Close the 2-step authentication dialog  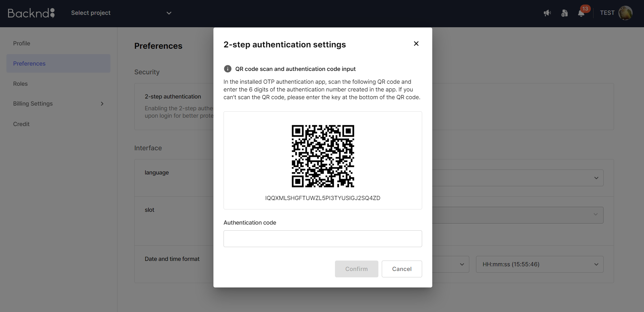(x=416, y=44)
